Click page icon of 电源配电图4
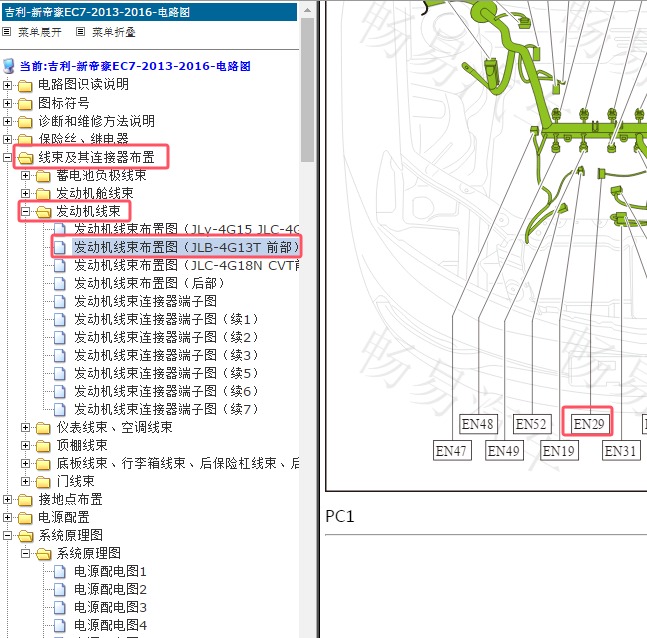647x638 pixels. (60, 626)
